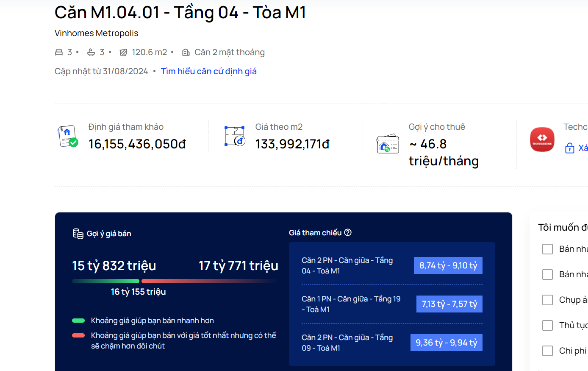The height and width of the screenshot is (371, 588).
Task: Open the Tìm hiểu căn cứ định giá link
Action: coord(209,71)
